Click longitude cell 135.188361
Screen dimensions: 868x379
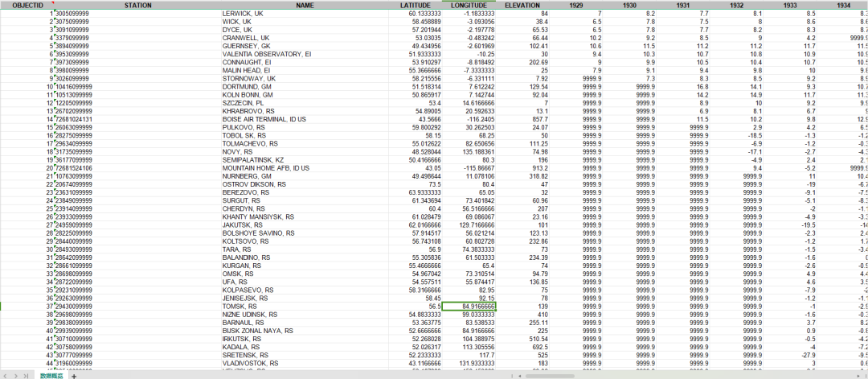pos(469,152)
